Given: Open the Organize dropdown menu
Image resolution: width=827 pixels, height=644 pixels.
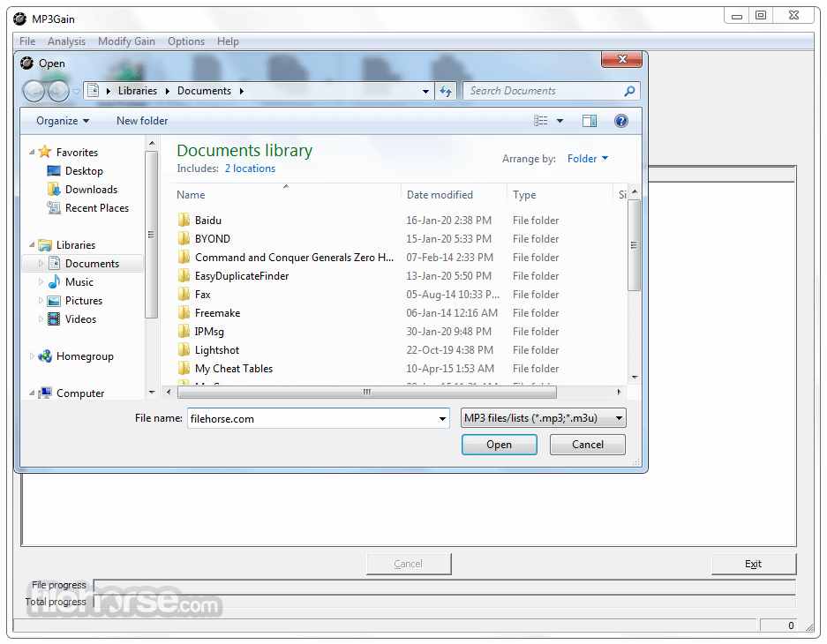Looking at the screenshot, I should coord(63,121).
